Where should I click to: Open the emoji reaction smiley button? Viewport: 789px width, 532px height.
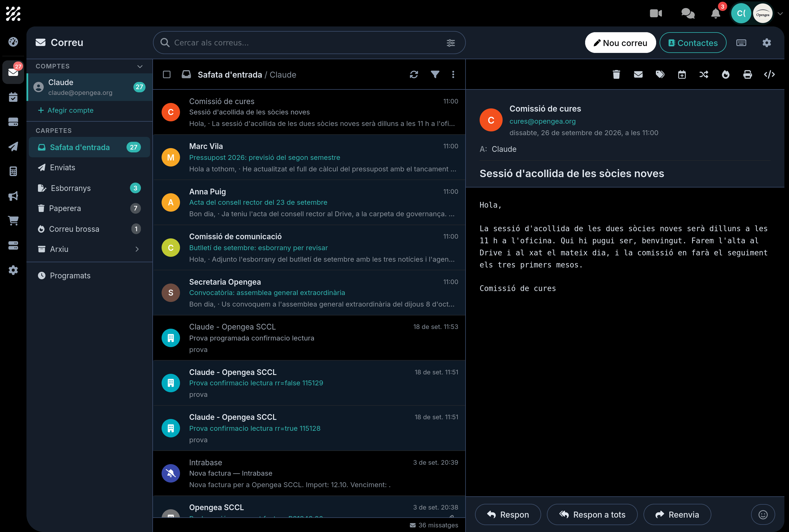(763, 514)
